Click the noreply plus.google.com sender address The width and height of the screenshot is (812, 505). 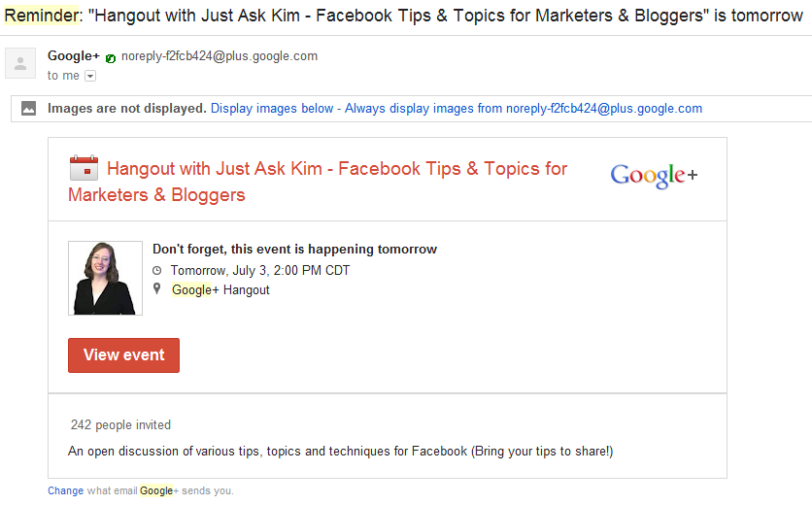(x=220, y=56)
